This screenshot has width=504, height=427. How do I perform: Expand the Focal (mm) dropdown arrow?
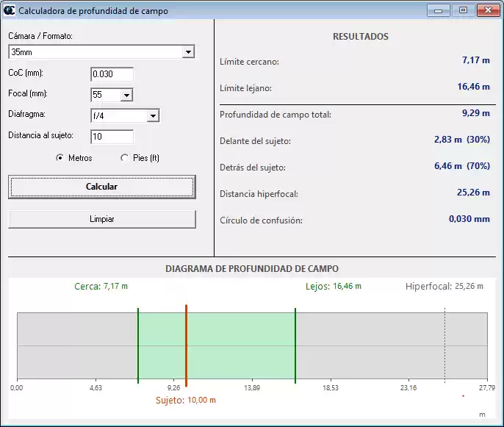126,96
